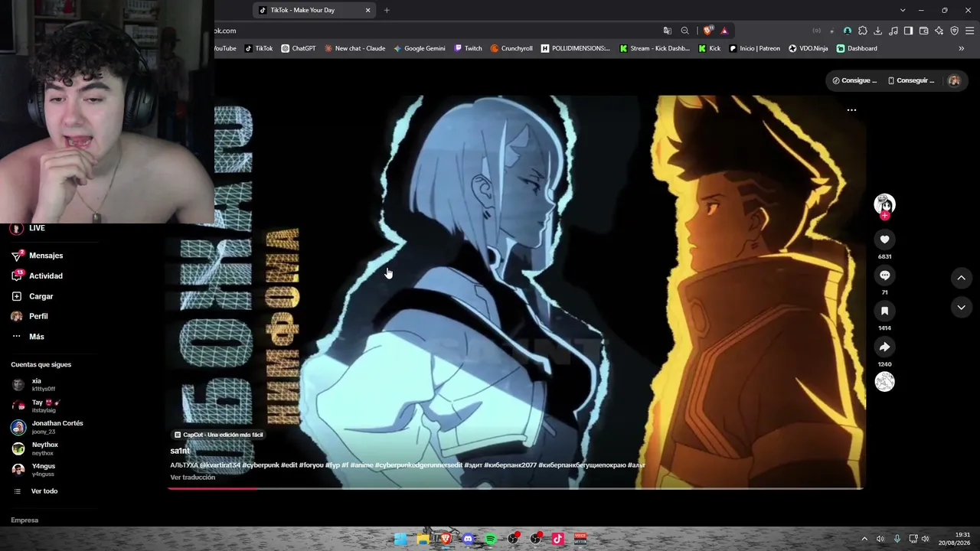Screen dimensions: 980x551
Task: Open the browser hamburger main menu
Action: point(970,31)
